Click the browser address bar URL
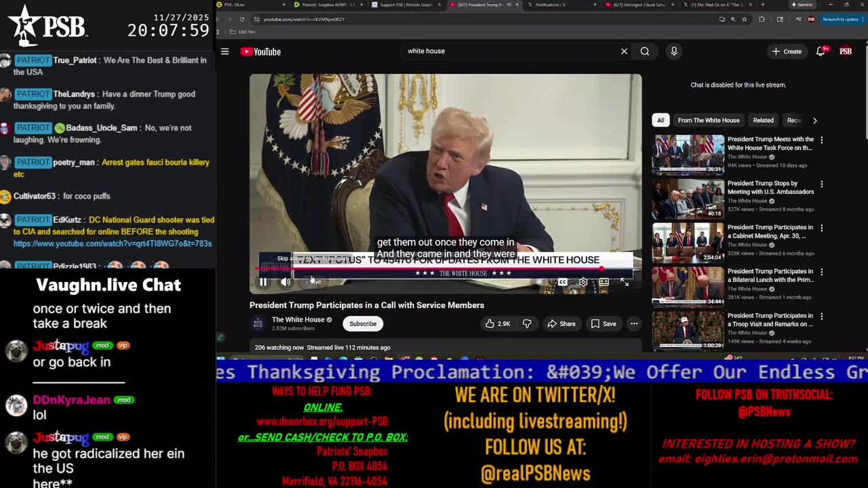This screenshot has height=488, width=868. click(304, 19)
